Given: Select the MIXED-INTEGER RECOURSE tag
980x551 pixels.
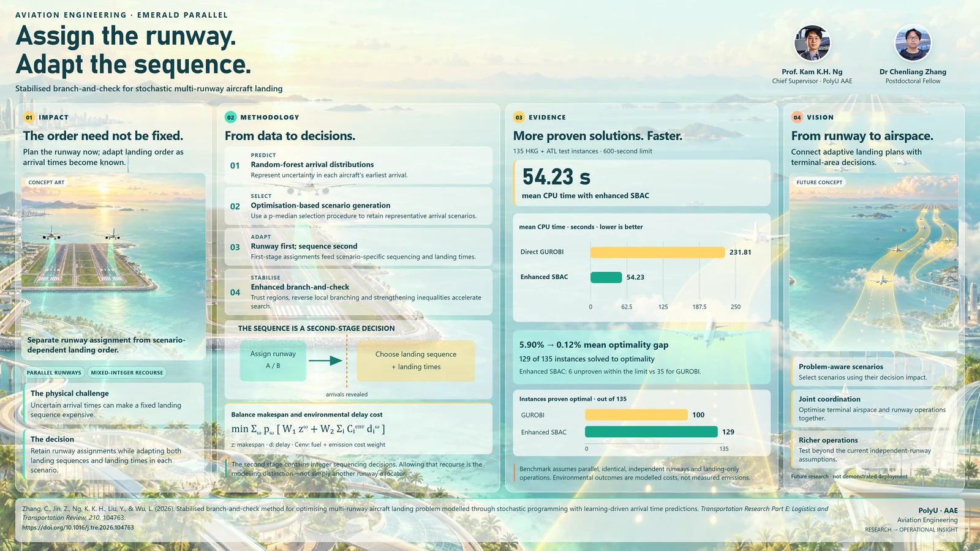Looking at the screenshot, I should (x=127, y=372).
